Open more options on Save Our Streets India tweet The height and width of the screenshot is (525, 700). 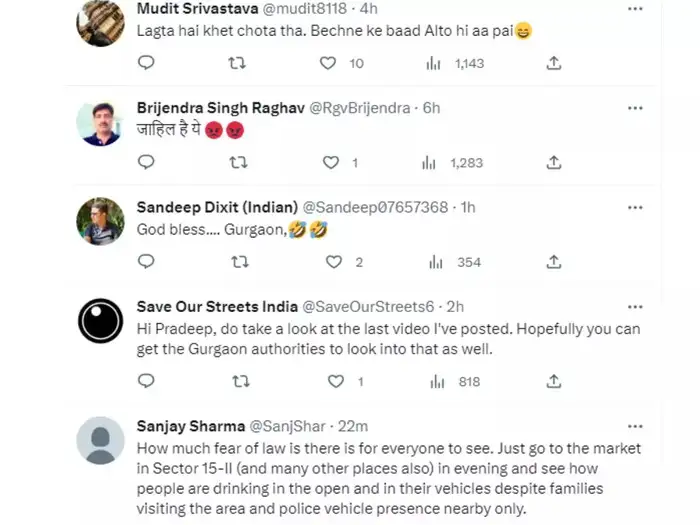[635, 306]
